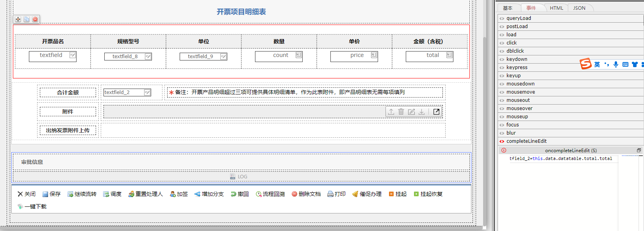Click the trash icon in the attachment bar
The image size is (644, 231).
click(x=401, y=112)
